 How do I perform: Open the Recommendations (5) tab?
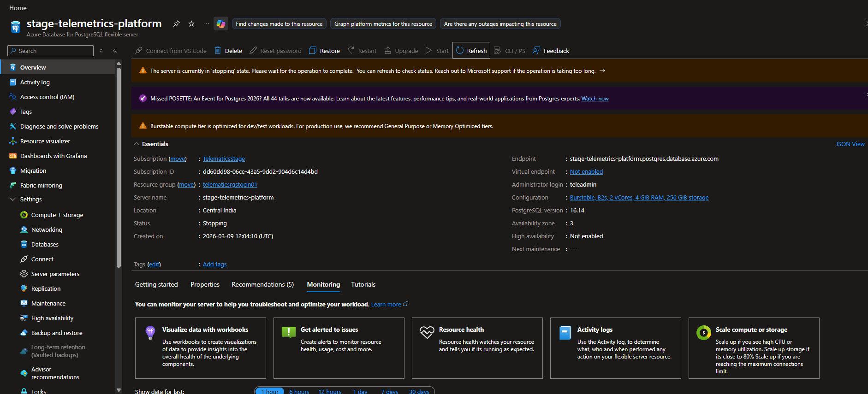point(263,284)
